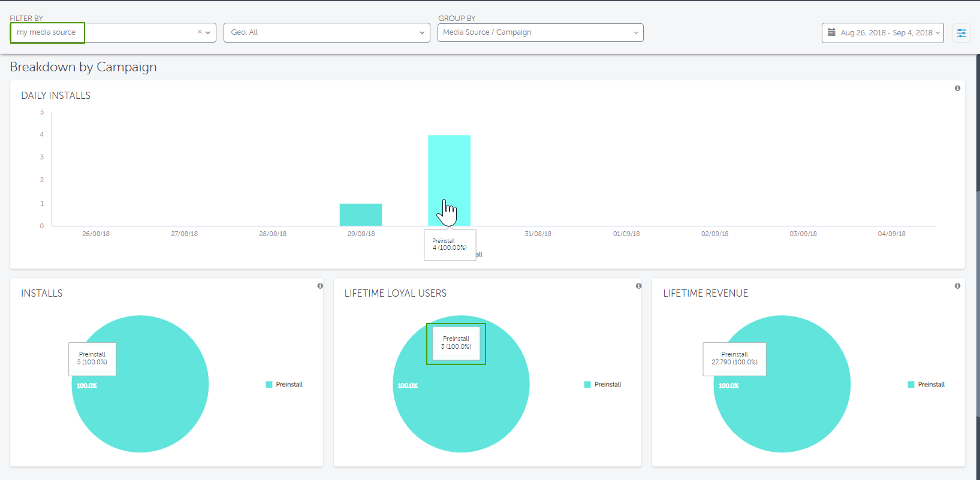Open the Media Source / Campaign dropdown
Screen dimensions: 980x480
coord(540,32)
